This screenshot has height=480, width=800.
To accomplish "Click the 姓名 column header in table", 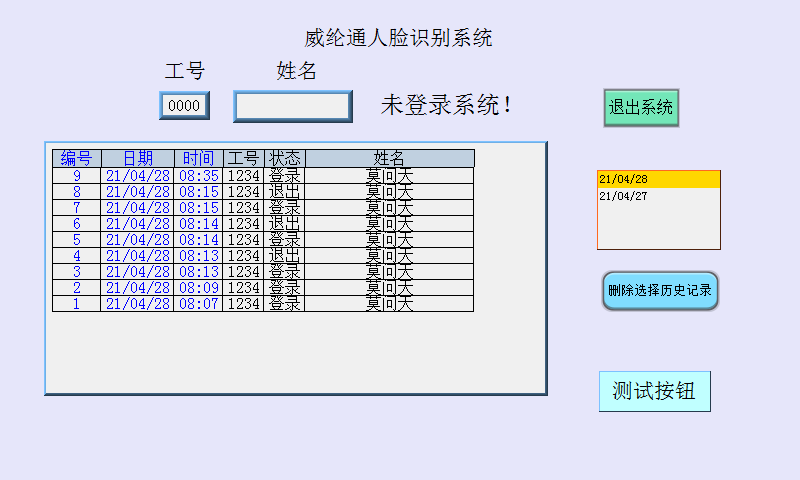I will coord(389,158).
